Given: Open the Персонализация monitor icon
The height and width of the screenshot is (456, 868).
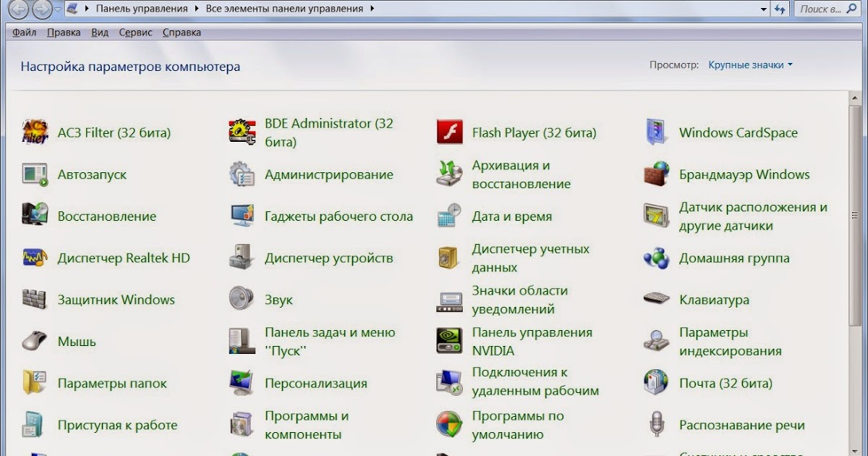Looking at the screenshot, I should click(242, 383).
